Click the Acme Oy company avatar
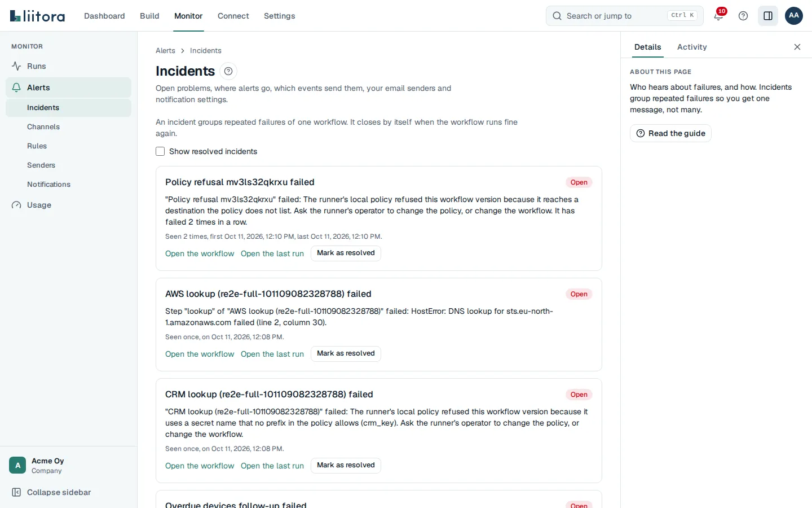 tap(17, 465)
